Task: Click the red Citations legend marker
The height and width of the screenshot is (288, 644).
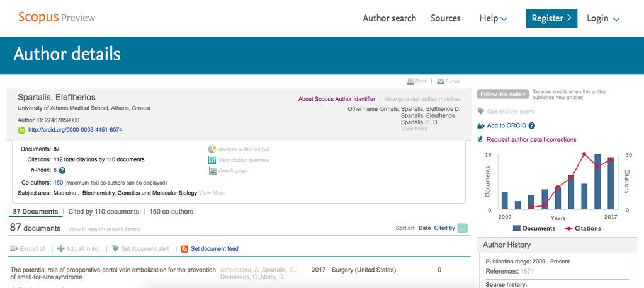Action: (568, 228)
